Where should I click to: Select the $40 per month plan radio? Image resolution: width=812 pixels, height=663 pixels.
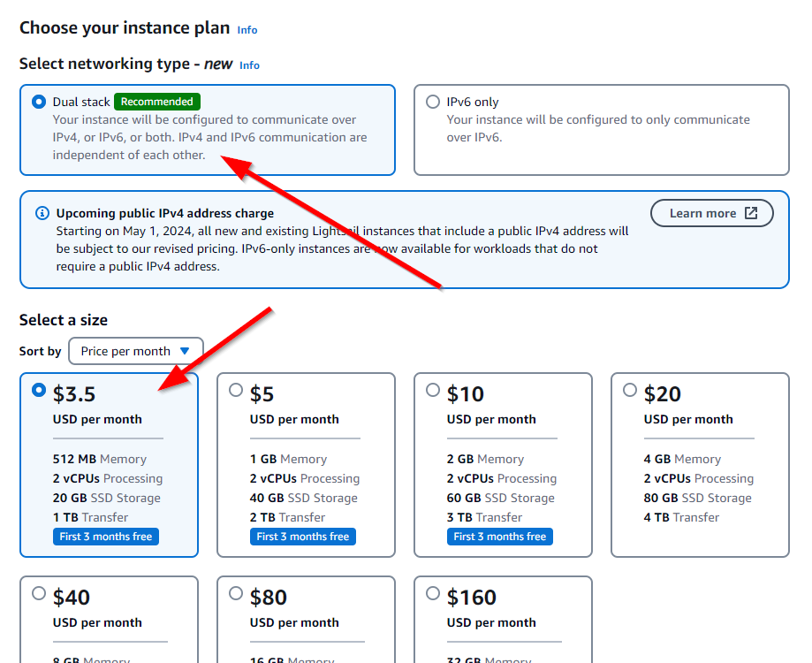pos(39,593)
